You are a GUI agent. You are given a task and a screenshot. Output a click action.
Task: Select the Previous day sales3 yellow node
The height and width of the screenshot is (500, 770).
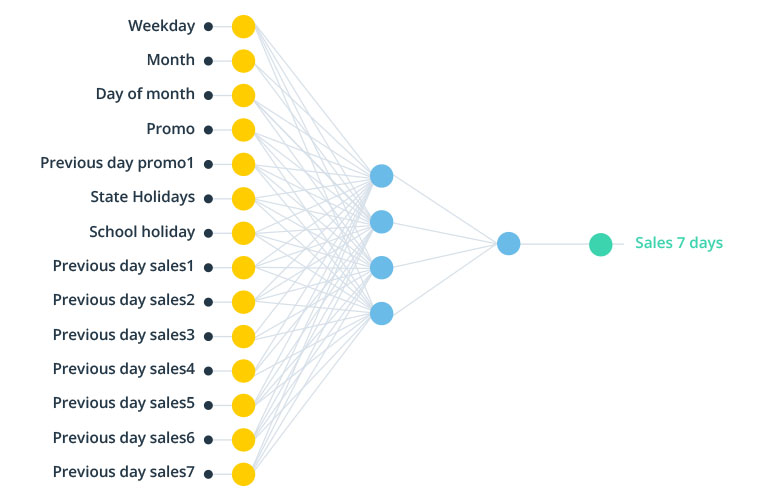243,335
